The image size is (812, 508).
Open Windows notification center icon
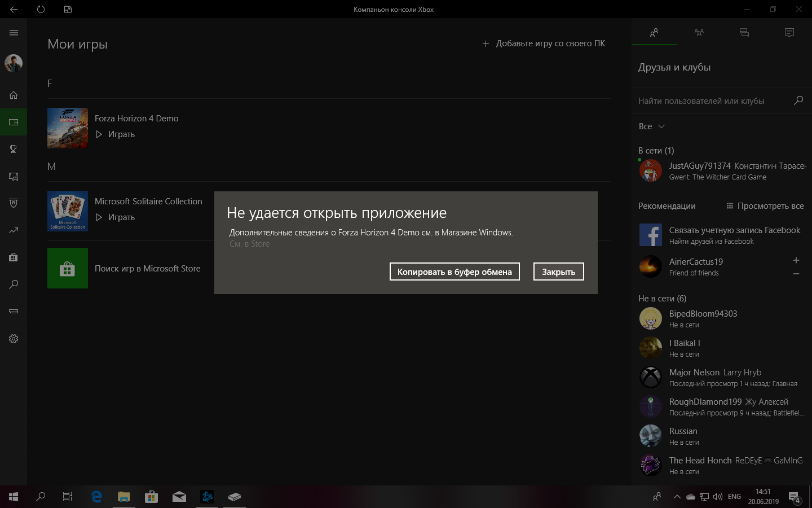(x=795, y=497)
